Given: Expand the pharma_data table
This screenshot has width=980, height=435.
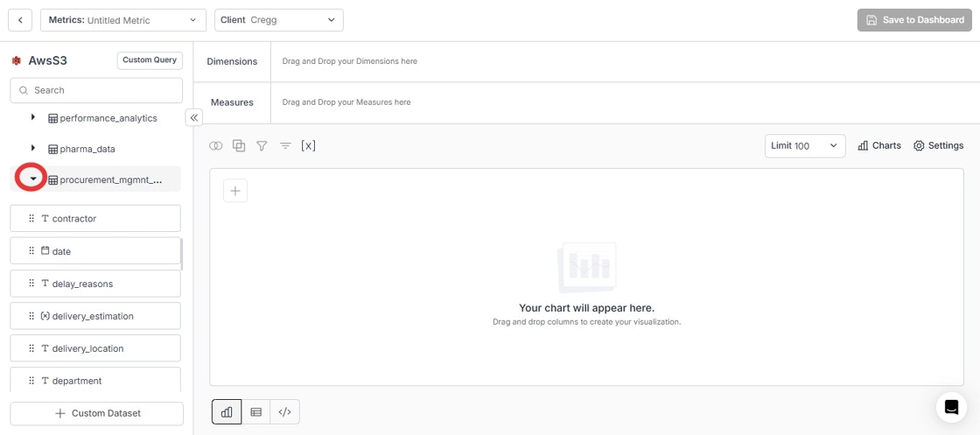Looking at the screenshot, I should (x=33, y=148).
